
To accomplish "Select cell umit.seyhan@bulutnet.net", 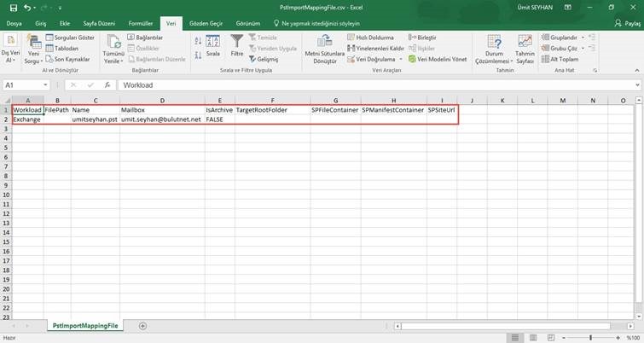I will click(162, 119).
